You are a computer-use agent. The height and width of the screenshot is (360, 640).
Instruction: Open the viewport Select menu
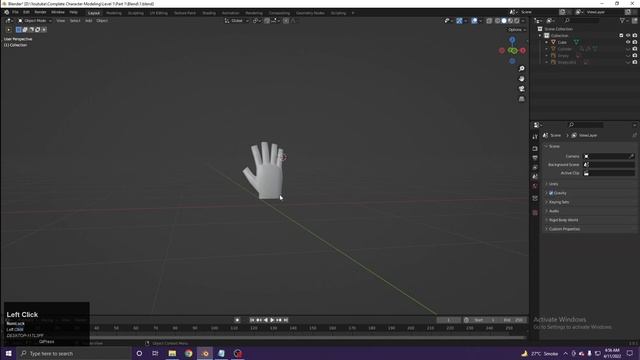click(75, 21)
